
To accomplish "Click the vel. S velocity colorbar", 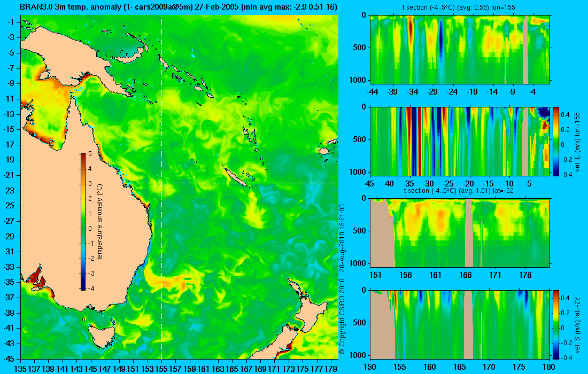I will [555, 324].
